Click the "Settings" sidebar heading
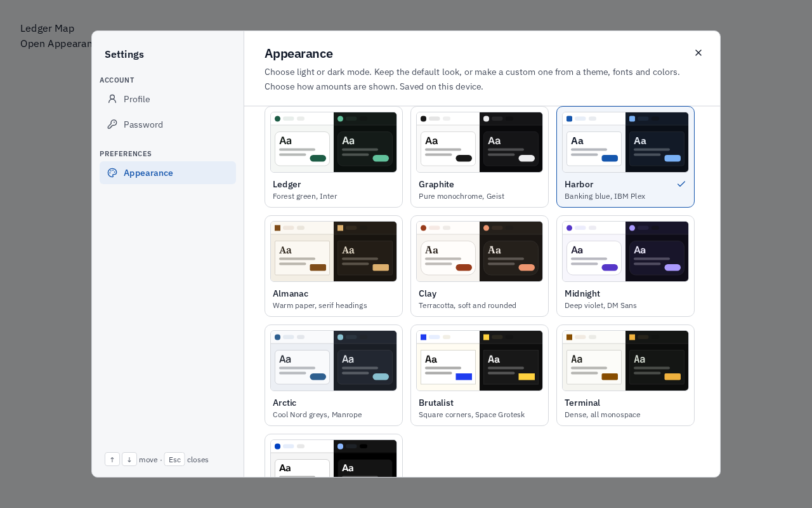The height and width of the screenshot is (508, 812). tap(124, 54)
